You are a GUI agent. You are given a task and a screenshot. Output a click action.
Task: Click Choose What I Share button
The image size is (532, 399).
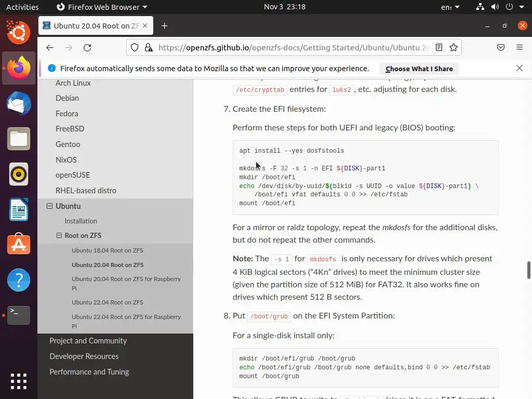click(419, 69)
